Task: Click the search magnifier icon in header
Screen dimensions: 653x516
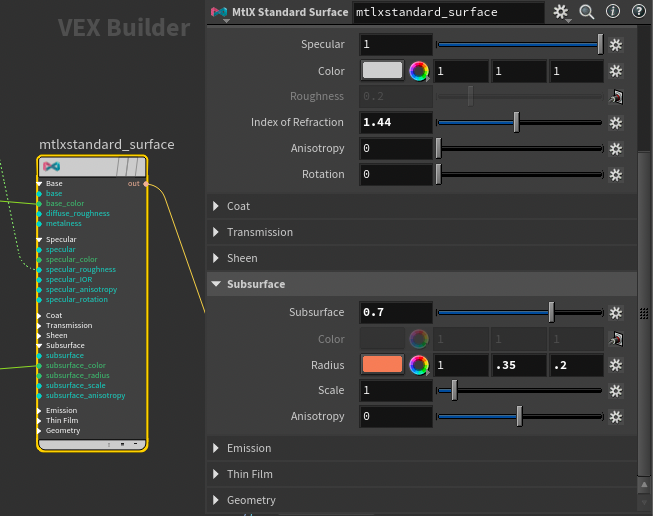Action: pos(587,12)
